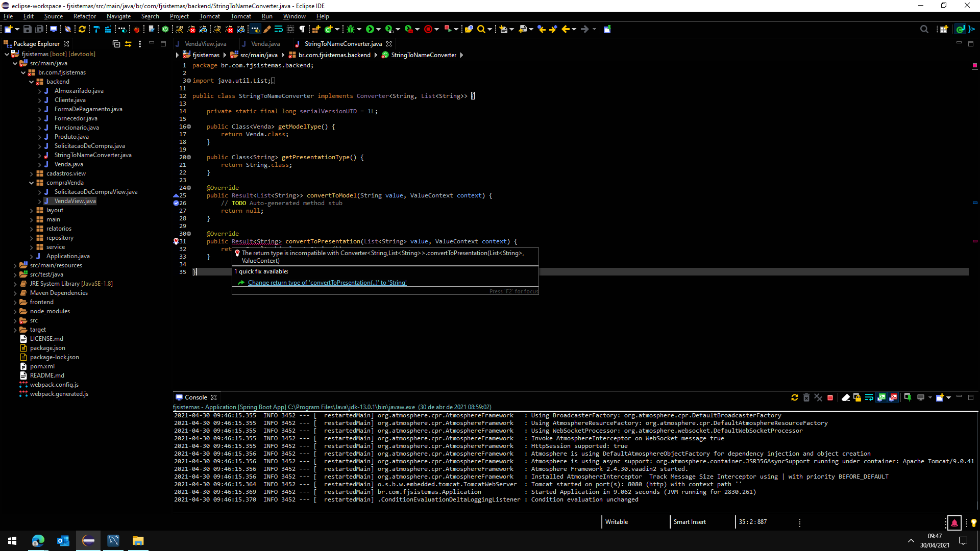Image resolution: width=980 pixels, height=551 pixels.
Task: Click the green Run play button
Action: (x=370, y=30)
